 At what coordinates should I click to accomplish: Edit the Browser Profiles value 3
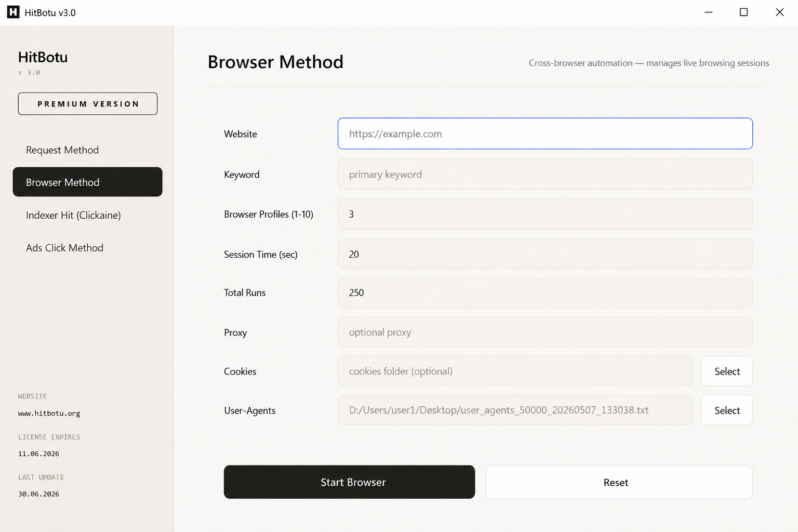(545, 214)
